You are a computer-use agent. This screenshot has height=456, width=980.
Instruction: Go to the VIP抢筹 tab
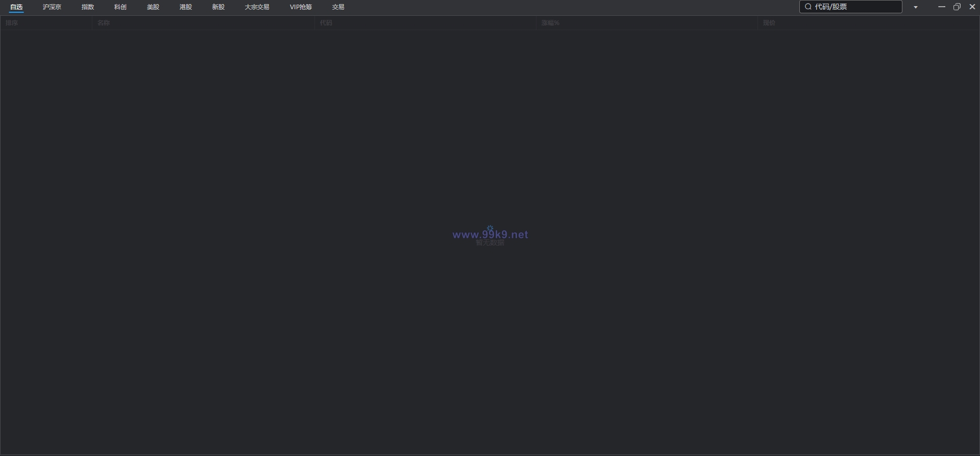pos(301,7)
